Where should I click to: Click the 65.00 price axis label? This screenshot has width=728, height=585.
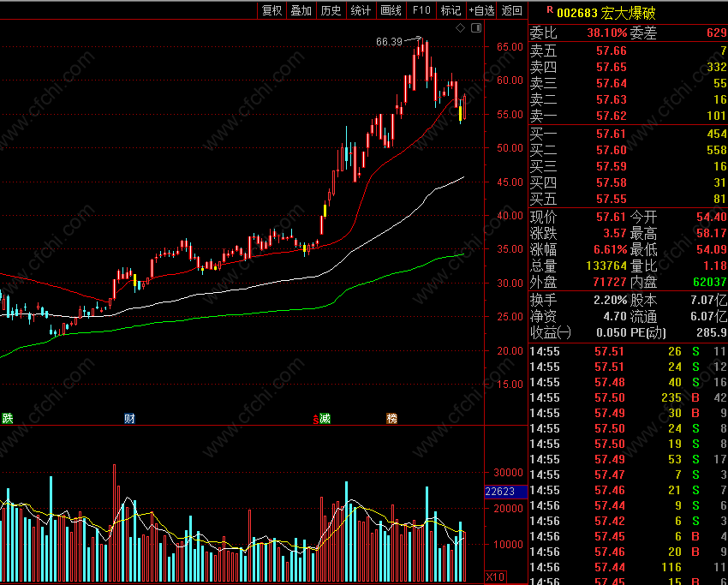click(x=510, y=47)
